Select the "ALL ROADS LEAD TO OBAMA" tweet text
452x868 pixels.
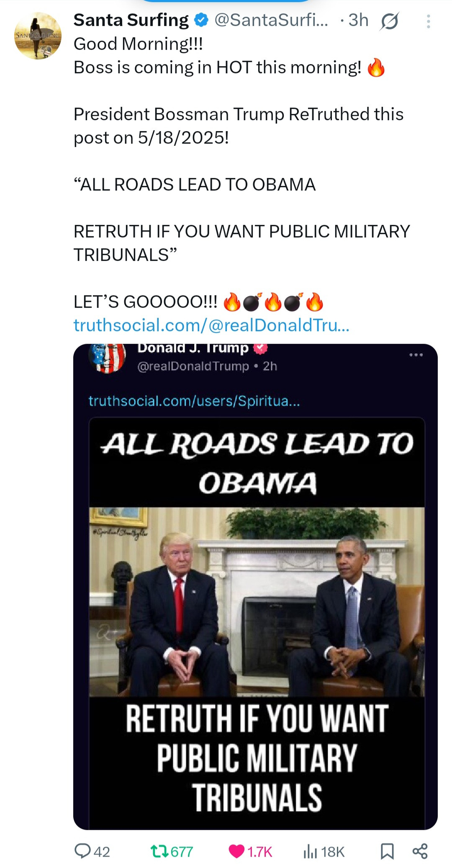click(195, 185)
